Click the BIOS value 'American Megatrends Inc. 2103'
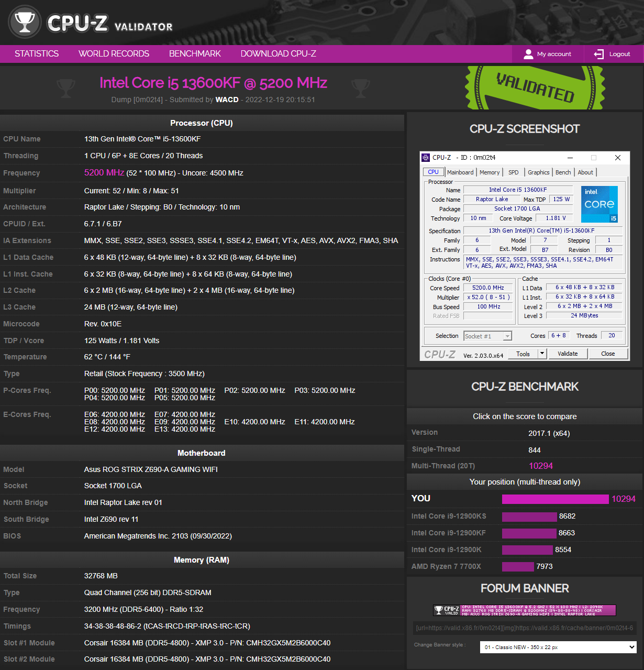The height and width of the screenshot is (670, 644). (136, 536)
